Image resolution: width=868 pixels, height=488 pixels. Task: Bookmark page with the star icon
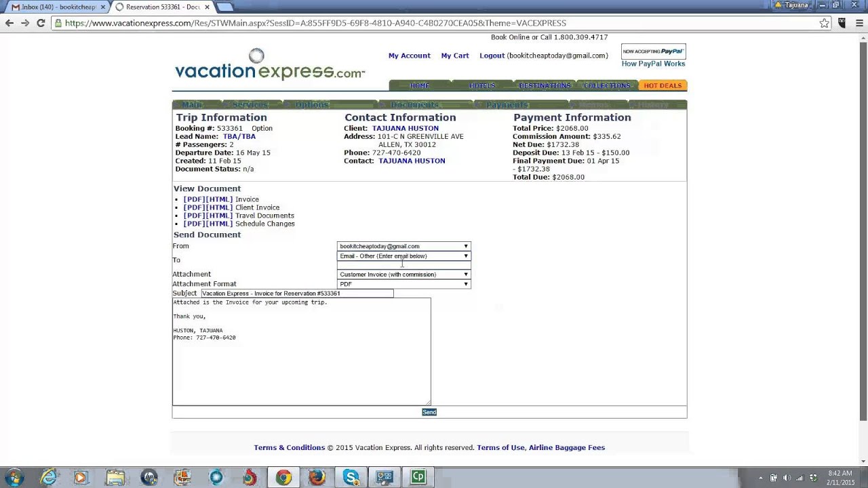click(824, 23)
